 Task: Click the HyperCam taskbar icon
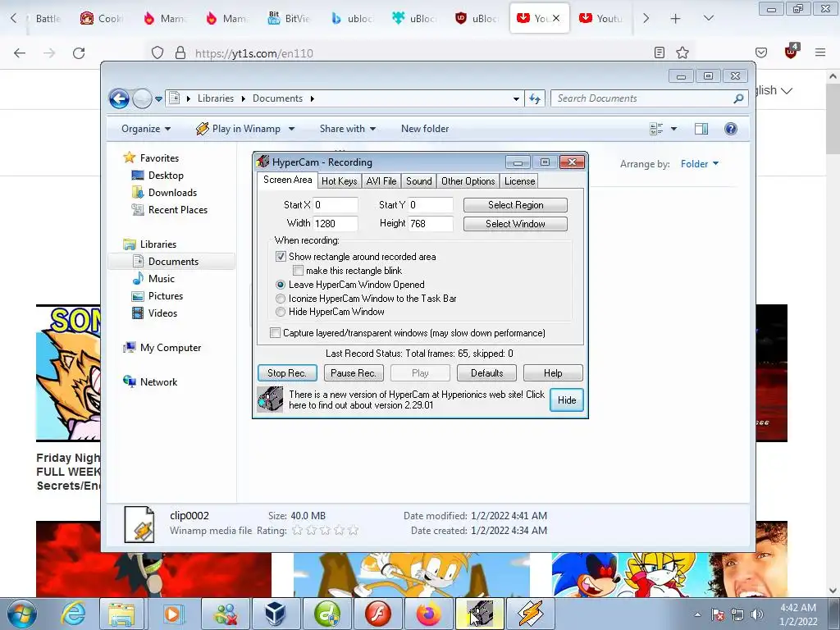(x=479, y=614)
